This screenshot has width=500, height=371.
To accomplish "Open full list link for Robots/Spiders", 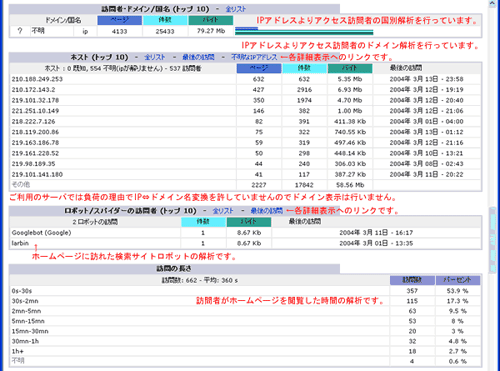I will pyautogui.click(x=223, y=211).
